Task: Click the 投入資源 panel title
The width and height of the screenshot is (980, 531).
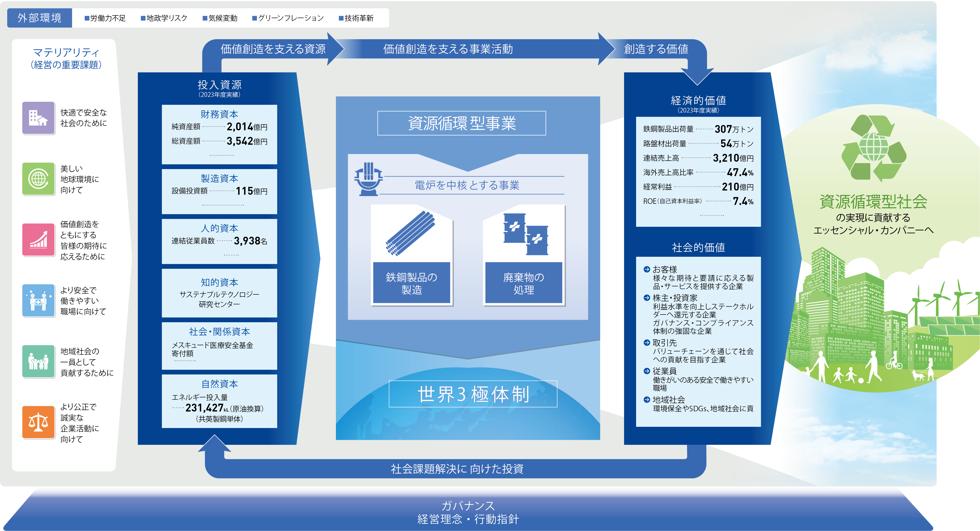Action: click(219, 85)
